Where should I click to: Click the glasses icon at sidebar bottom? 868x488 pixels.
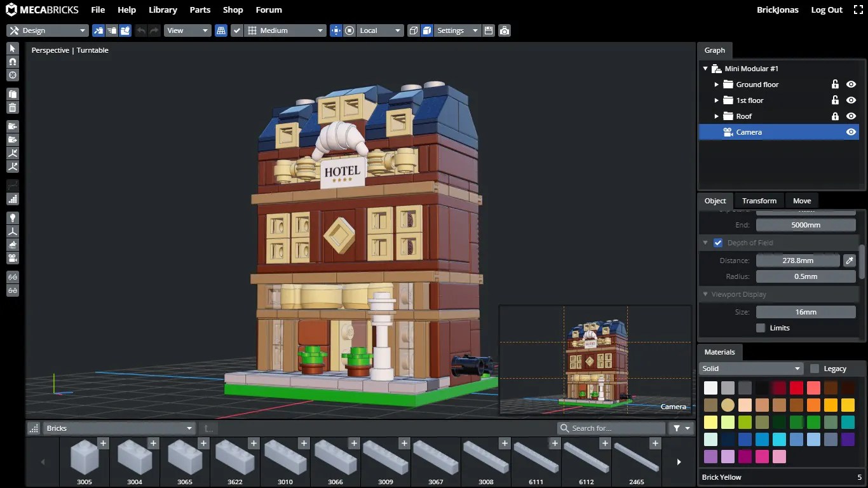12,290
